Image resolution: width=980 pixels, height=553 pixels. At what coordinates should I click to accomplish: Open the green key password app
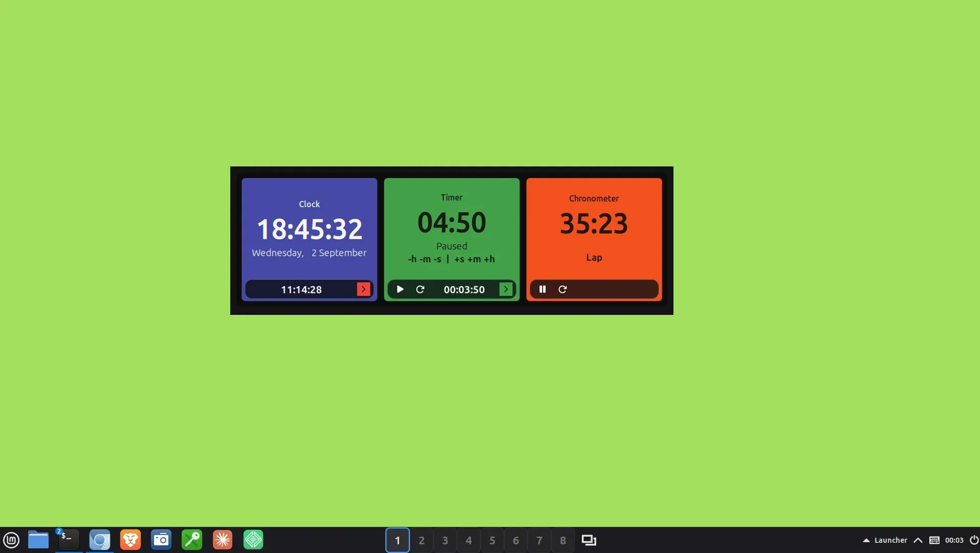coord(192,540)
